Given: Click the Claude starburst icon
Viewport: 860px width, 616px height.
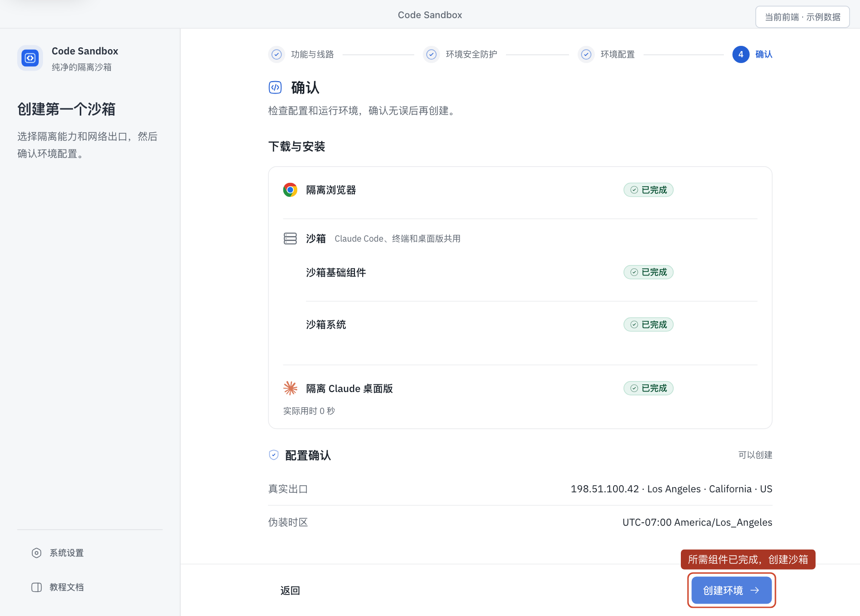Looking at the screenshot, I should (290, 388).
